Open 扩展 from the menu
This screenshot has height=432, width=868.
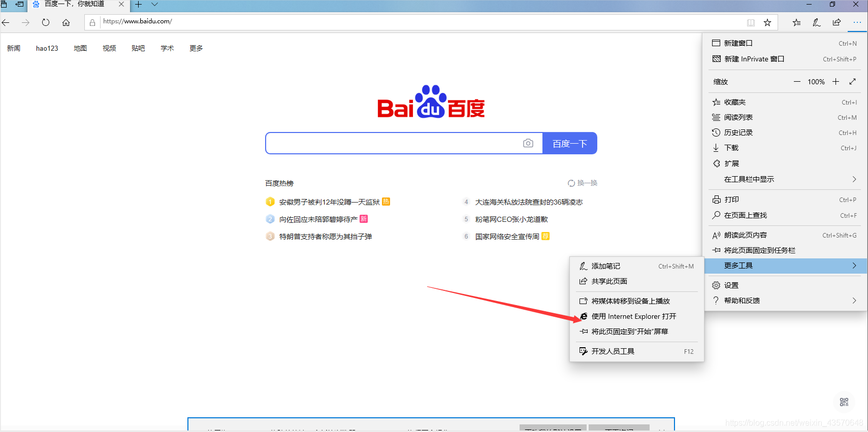point(785,163)
